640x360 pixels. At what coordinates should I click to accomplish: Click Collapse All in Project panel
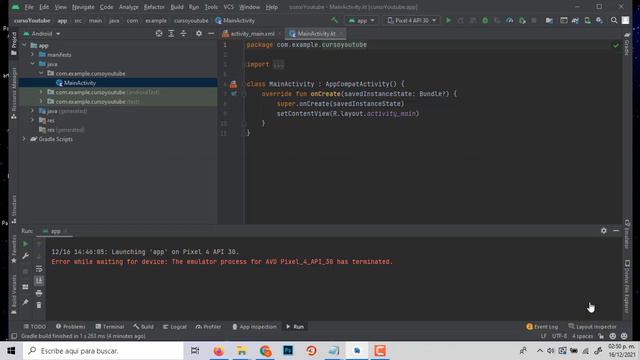point(183,33)
